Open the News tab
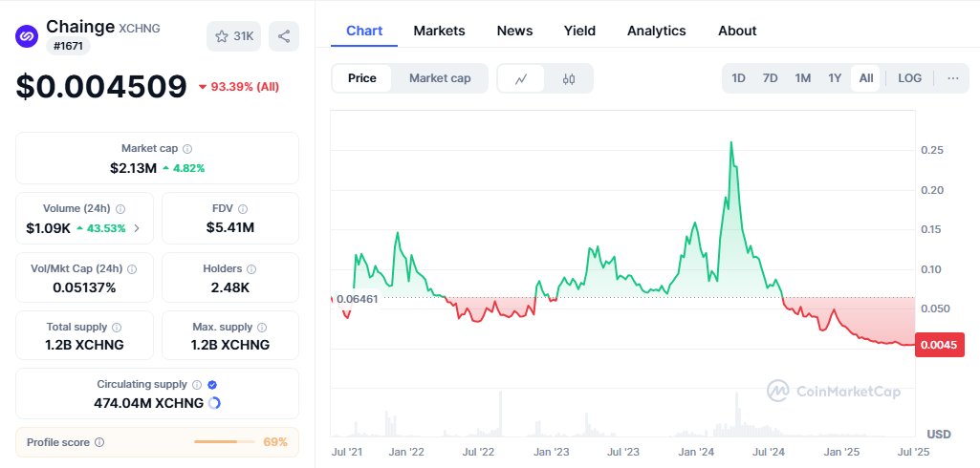The width and height of the screenshot is (980, 468). point(514,31)
